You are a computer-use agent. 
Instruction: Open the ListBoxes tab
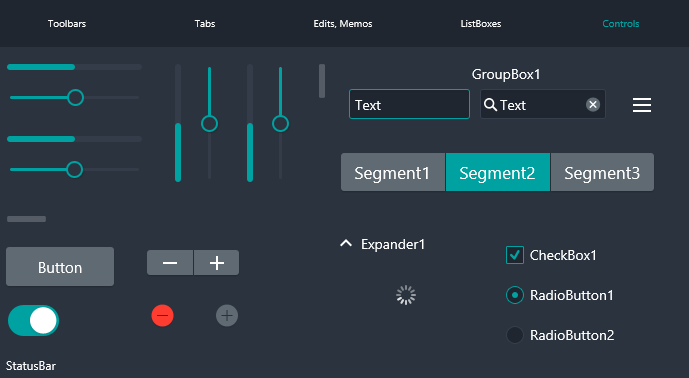tap(481, 24)
